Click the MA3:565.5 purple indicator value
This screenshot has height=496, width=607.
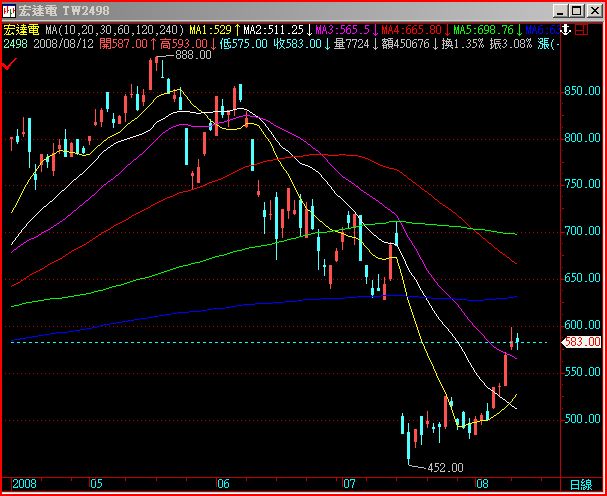pyautogui.click(x=343, y=30)
